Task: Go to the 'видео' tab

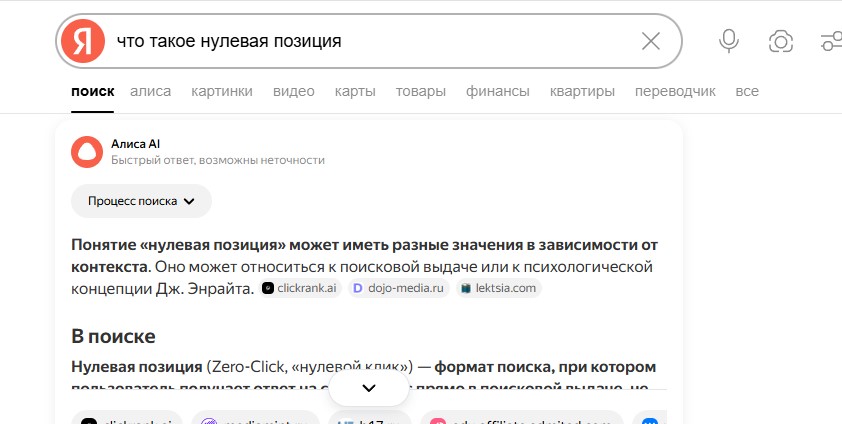Action: coord(294,91)
